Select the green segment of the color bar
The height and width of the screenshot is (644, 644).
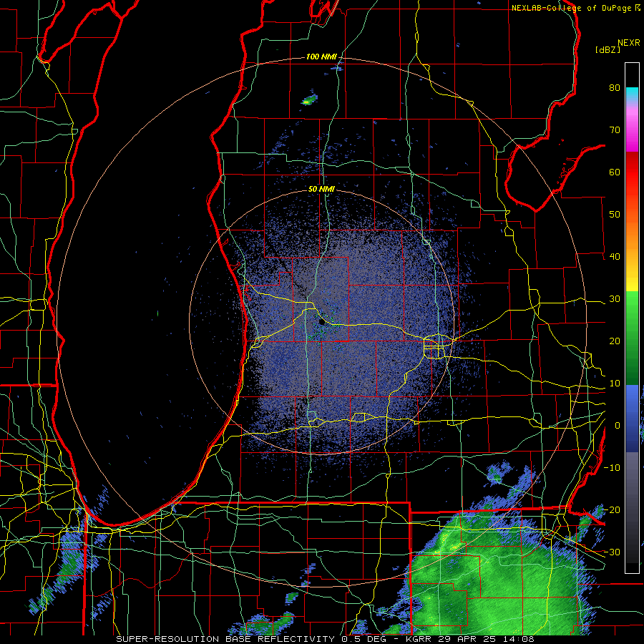632,338
